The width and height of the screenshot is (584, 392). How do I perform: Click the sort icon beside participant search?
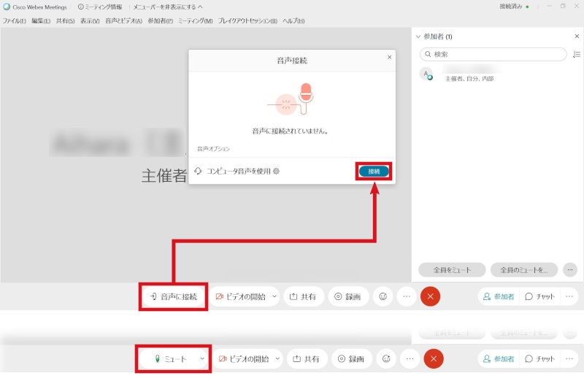tap(576, 55)
